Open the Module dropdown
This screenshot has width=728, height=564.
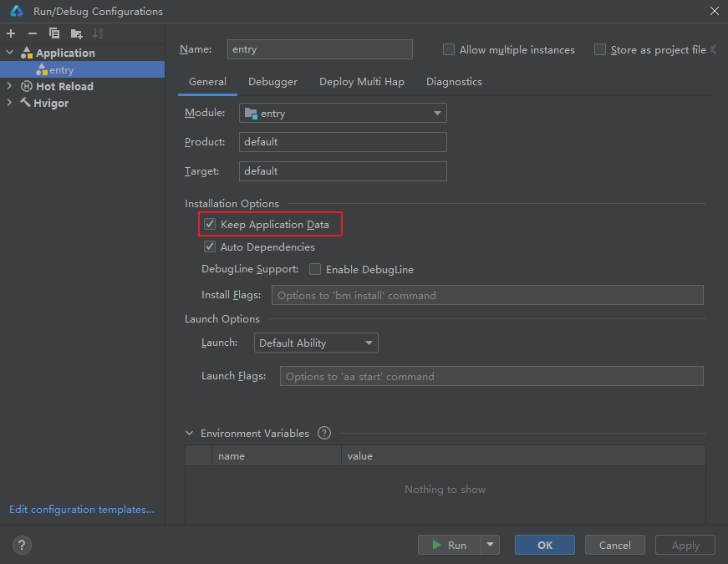[x=343, y=113]
